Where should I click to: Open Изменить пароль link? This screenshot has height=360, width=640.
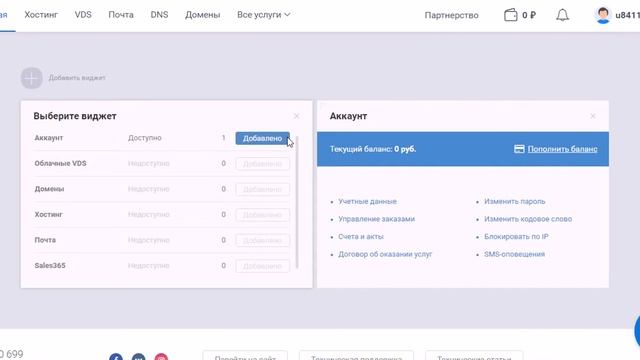514,202
